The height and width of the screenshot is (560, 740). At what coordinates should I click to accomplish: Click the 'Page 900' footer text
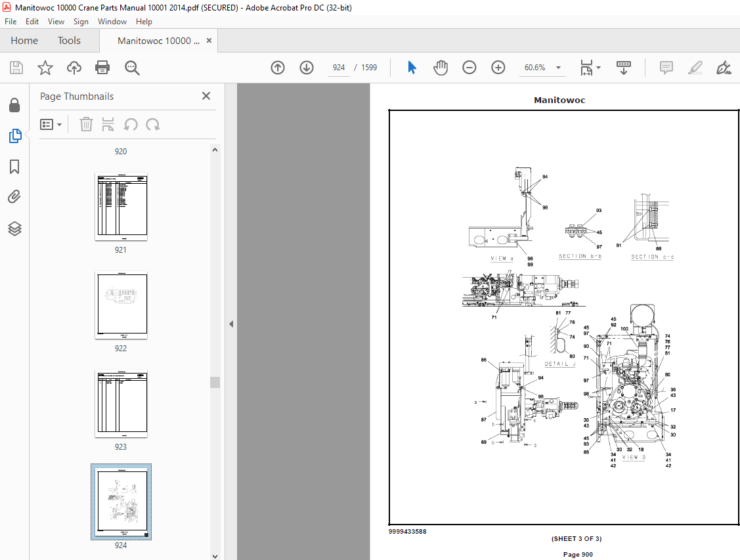(x=578, y=554)
